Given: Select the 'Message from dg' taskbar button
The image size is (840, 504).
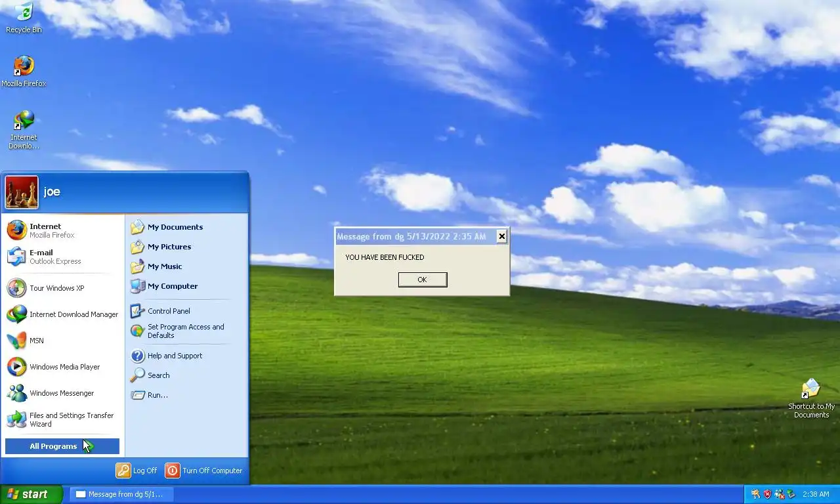Looking at the screenshot, I should pyautogui.click(x=121, y=495).
